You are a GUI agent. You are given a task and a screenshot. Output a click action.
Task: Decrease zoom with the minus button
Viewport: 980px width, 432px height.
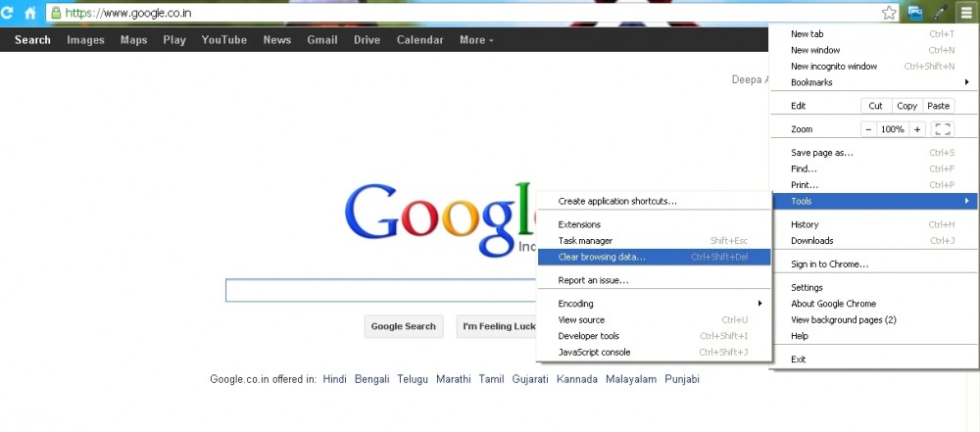[x=868, y=129]
